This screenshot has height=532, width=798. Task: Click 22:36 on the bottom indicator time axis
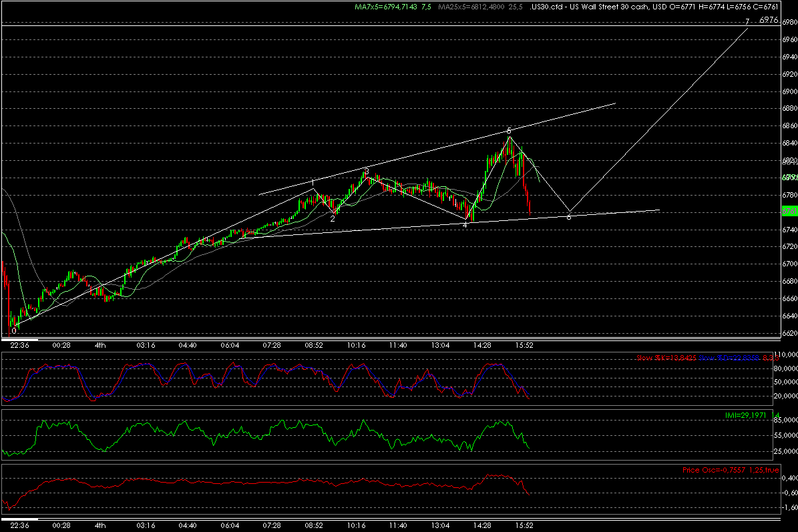pyautogui.click(x=19, y=525)
